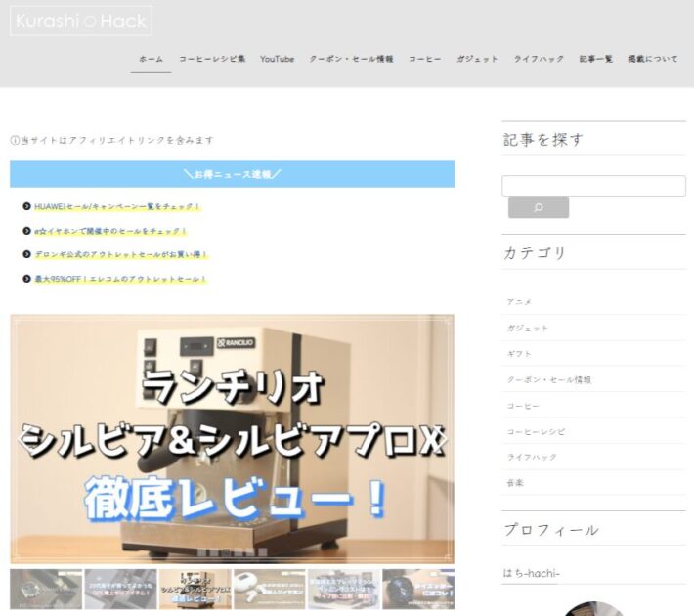Open the 記事一覧 menu item
Image resolution: width=694 pixels, height=616 pixels.
point(595,59)
